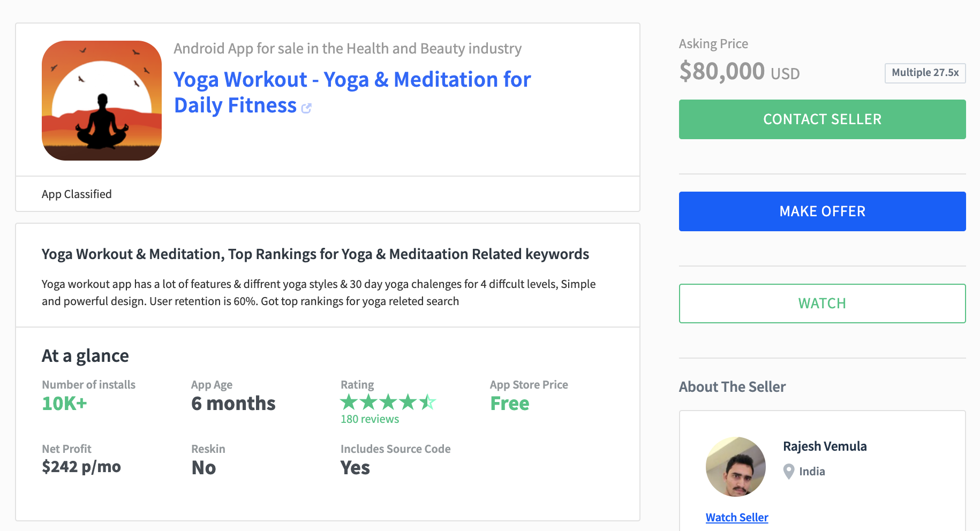Viewport: 980px width, 531px height.
Task: Click the first green rating star
Action: pos(349,401)
